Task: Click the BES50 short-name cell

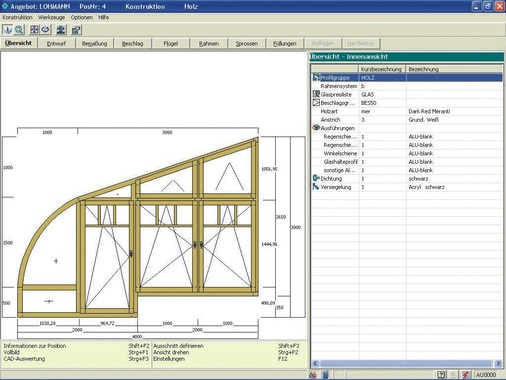Action: [x=369, y=103]
